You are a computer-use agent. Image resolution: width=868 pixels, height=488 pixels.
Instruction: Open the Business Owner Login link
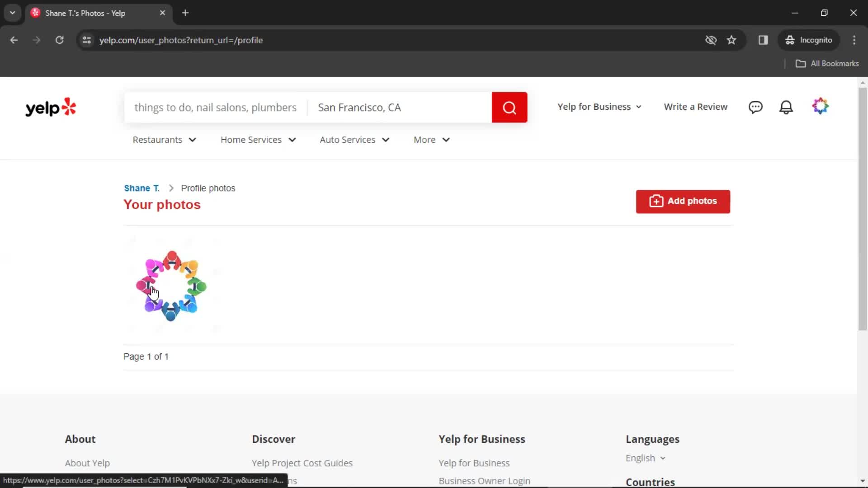484,481
